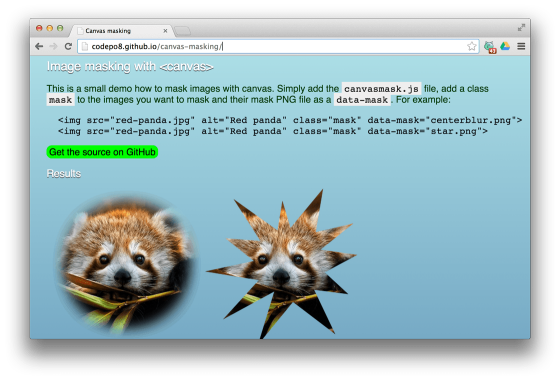Open a new tab
Viewport: 560px width, 380px height.
pyautogui.click(x=182, y=31)
